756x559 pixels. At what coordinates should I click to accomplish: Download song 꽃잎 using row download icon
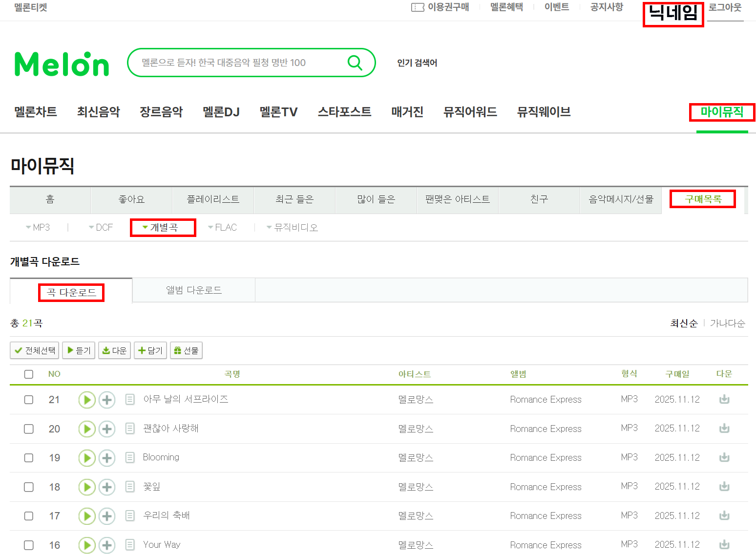[724, 487]
